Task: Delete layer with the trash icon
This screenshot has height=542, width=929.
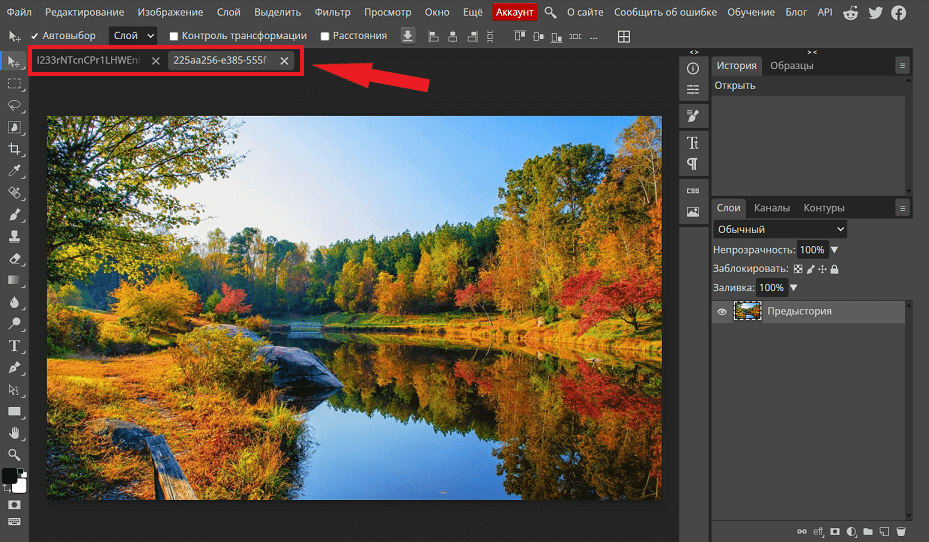Action: click(x=900, y=531)
